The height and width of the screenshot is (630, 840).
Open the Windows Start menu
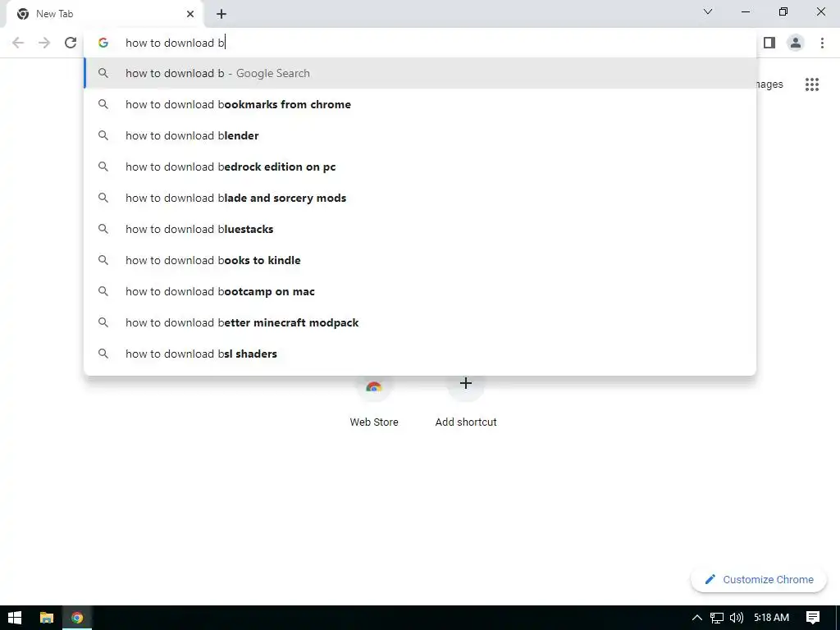click(15, 618)
